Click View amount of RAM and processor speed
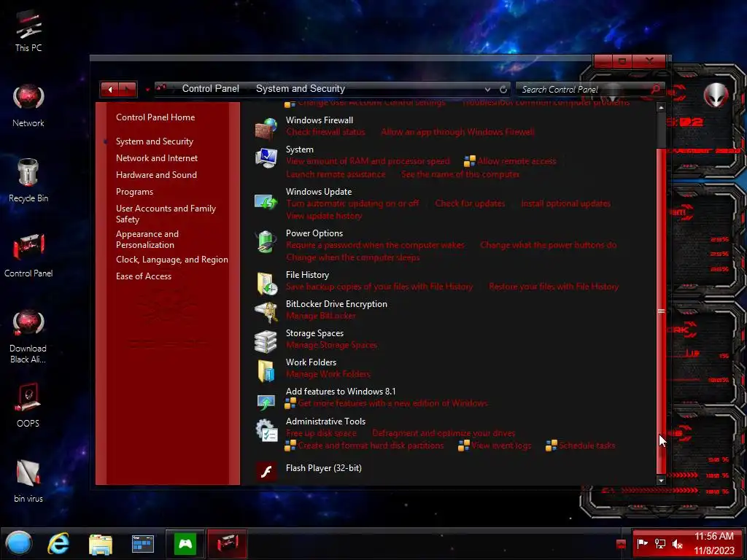This screenshot has width=747, height=560. coord(368,161)
